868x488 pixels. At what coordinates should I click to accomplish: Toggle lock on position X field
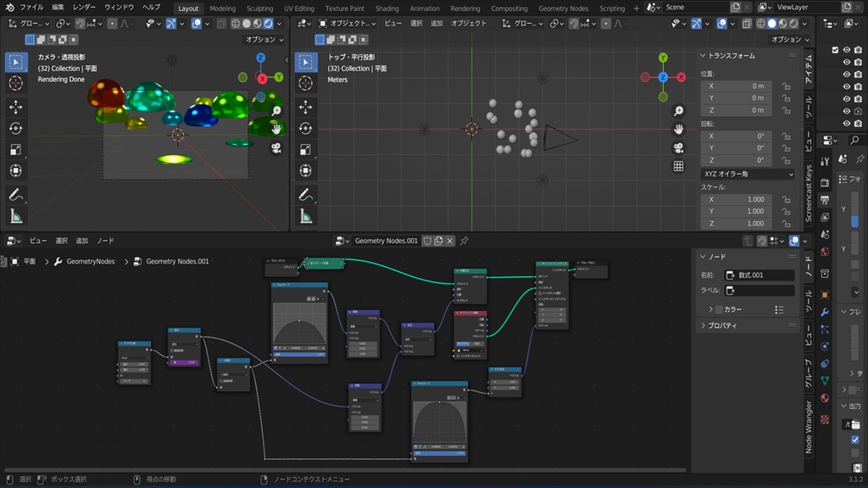pos(787,86)
